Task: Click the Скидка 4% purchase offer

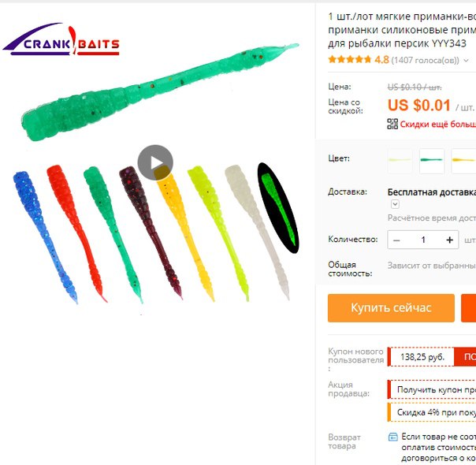Action: pyautogui.click(x=432, y=412)
